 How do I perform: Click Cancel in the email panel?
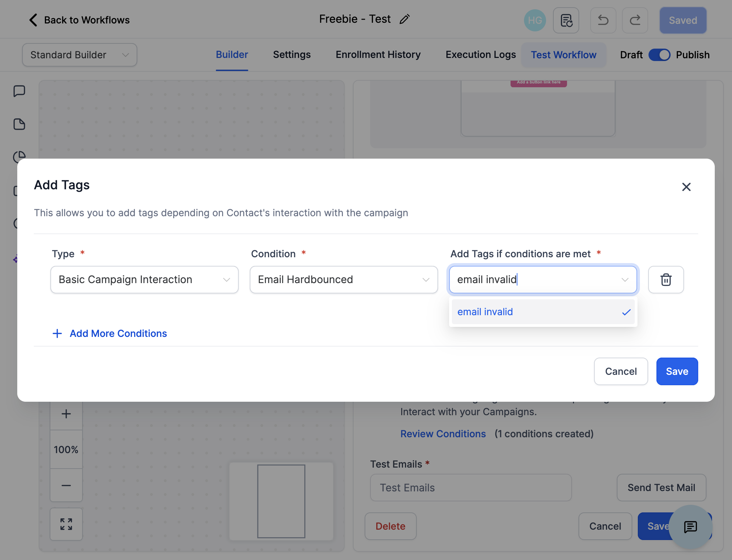(605, 526)
